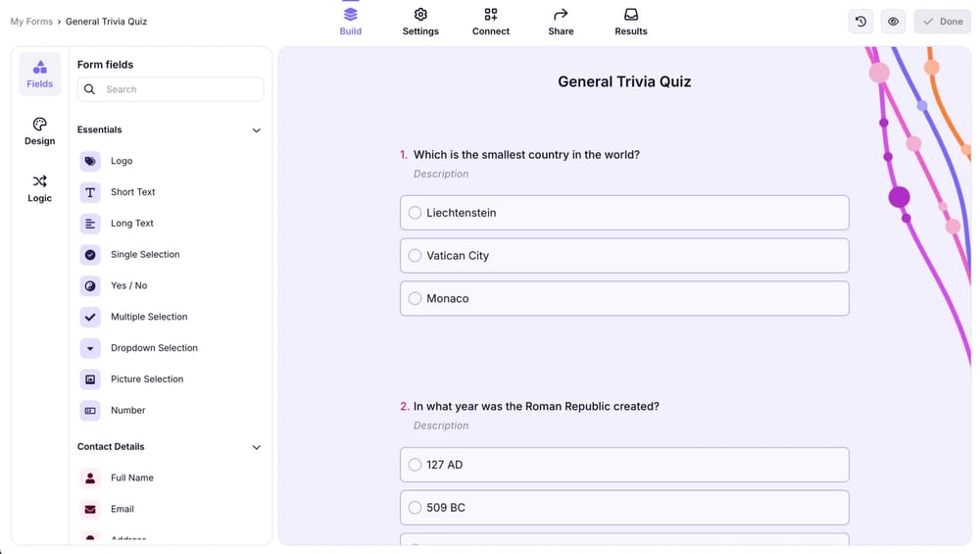980x554 pixels.
Task: Click the Email field label
Action: (x=122, y=509)
